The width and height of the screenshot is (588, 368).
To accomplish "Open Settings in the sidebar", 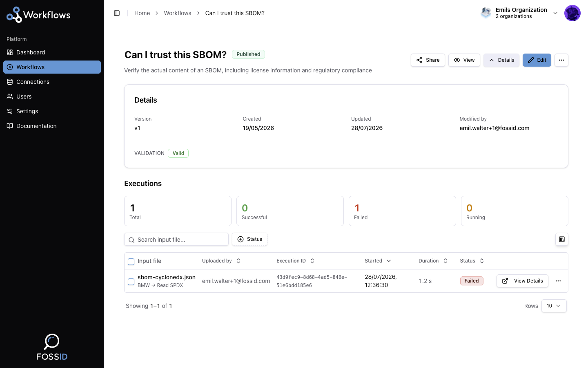I will click(52, 111).
